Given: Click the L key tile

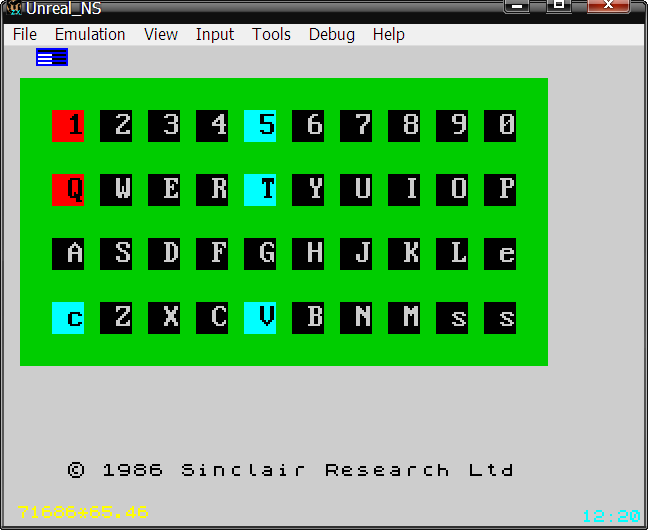Looking at the screenshot, I should pyautogui.click(x=452, y=254).
